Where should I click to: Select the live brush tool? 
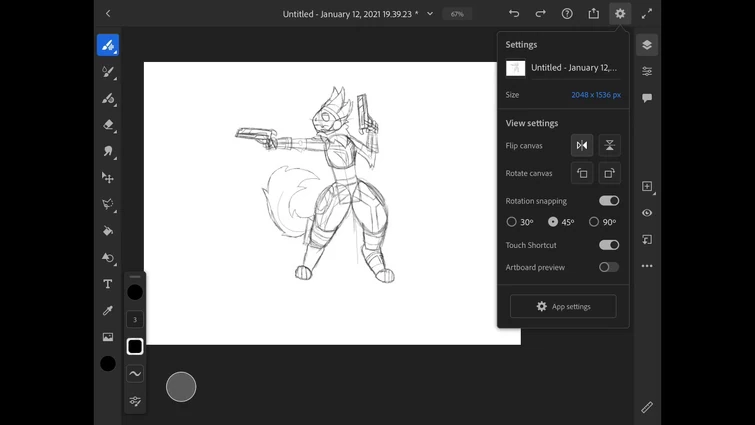pos(108,72)
